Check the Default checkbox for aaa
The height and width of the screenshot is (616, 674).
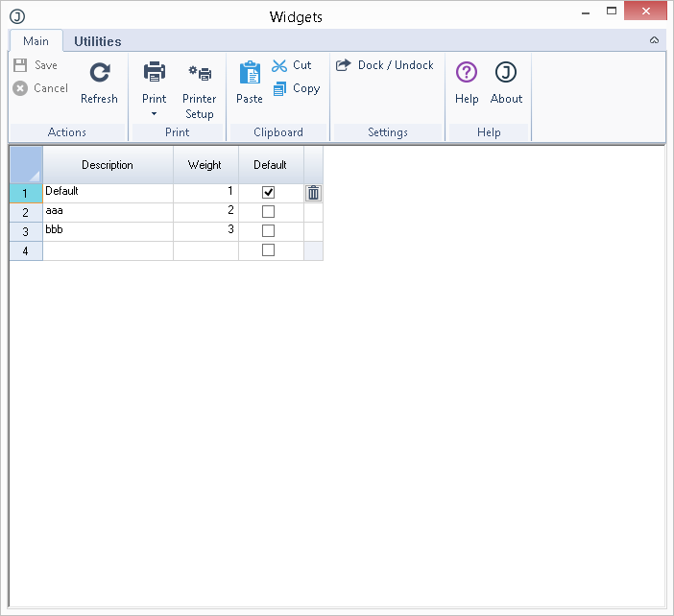[x=269, y=212]
